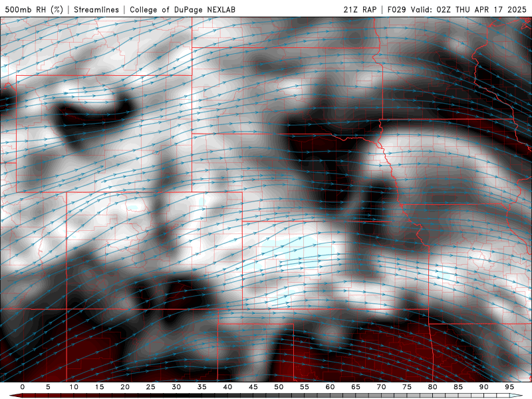Viewport: 532px width, 399px height.
Task: Click the colorbar label "80"
Action: tap(433, 387)
